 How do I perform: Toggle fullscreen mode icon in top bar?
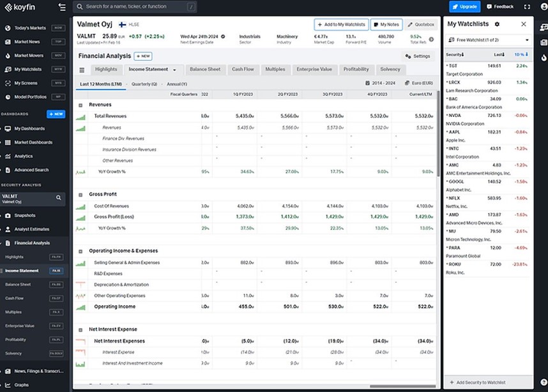click(527, 6)
